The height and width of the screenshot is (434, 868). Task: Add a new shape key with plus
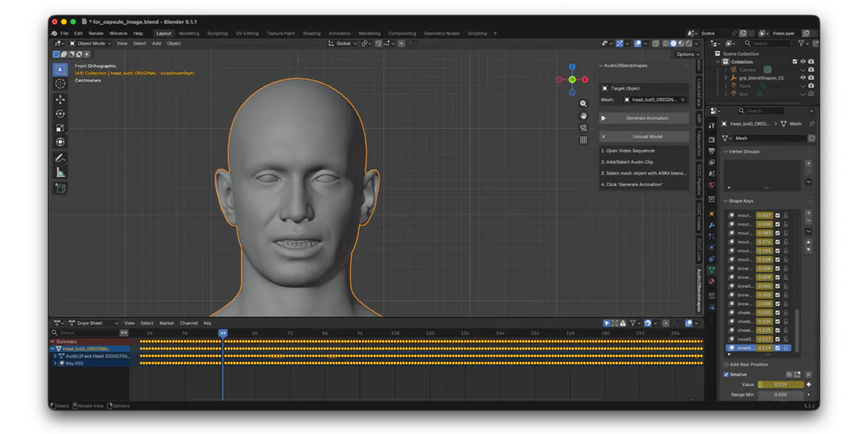(808, 213)
